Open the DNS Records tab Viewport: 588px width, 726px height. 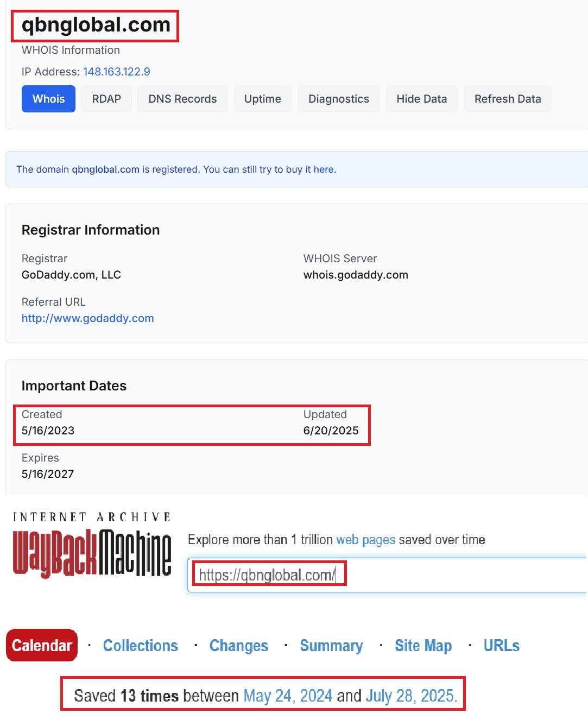(x=182, y=99)
